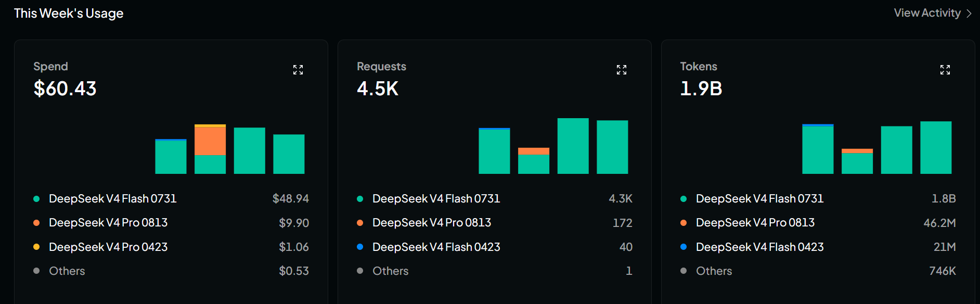Click the chevron next to View Activity
Image resolution: width=980 pixels, height=304 pixels.
969,14
